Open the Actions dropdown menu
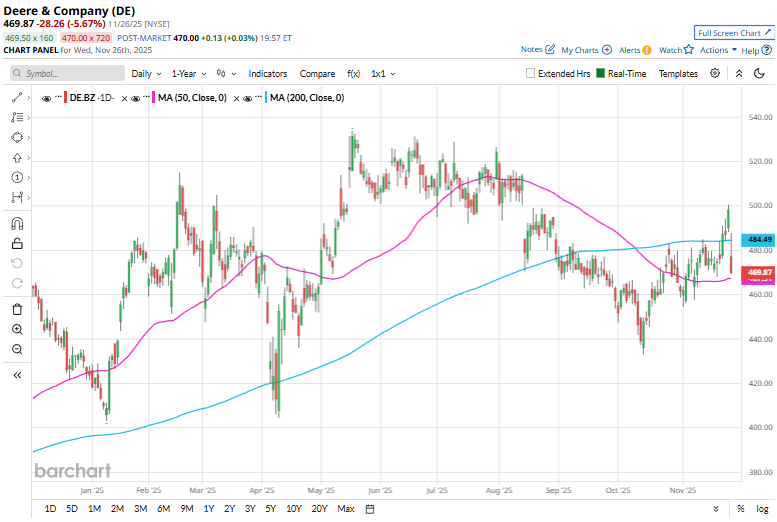This screenshot has width=777, height=522. tap(718, 50)
